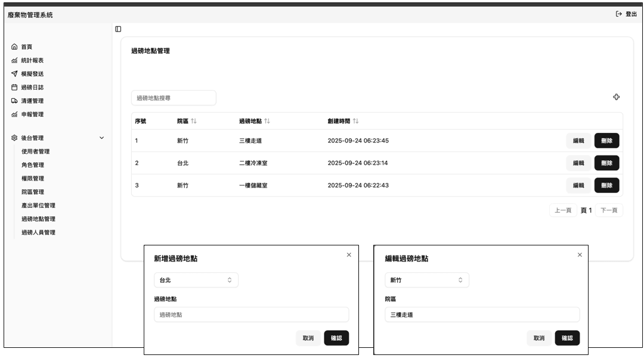
Task: Click the 過磅日誌 calendar icon
Action: 14,88
